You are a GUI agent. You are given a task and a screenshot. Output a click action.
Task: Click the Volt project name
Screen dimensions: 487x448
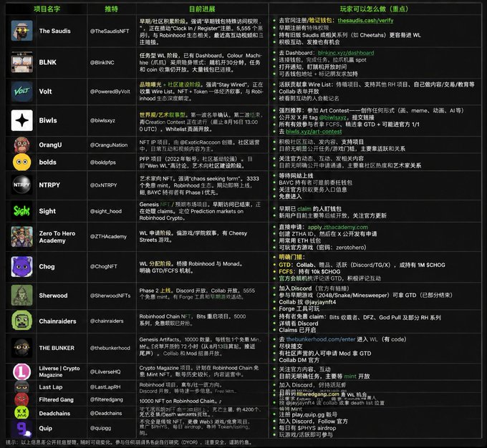coord(45,92)
